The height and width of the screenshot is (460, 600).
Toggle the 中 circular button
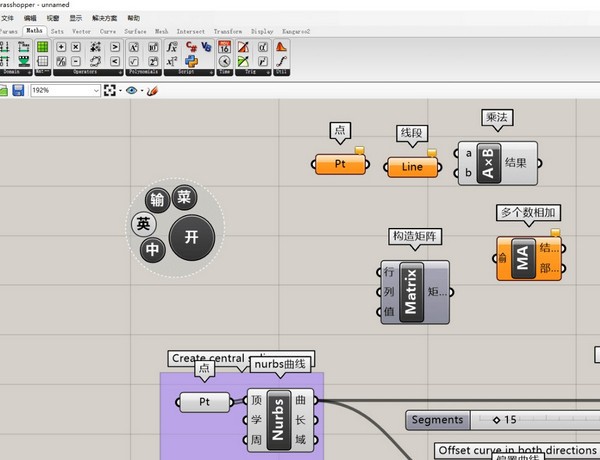click(x=152, y=250)
